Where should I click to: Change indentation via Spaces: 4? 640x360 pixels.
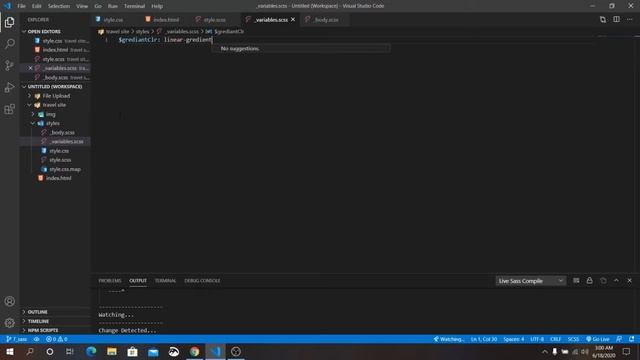tap(513, 339)
